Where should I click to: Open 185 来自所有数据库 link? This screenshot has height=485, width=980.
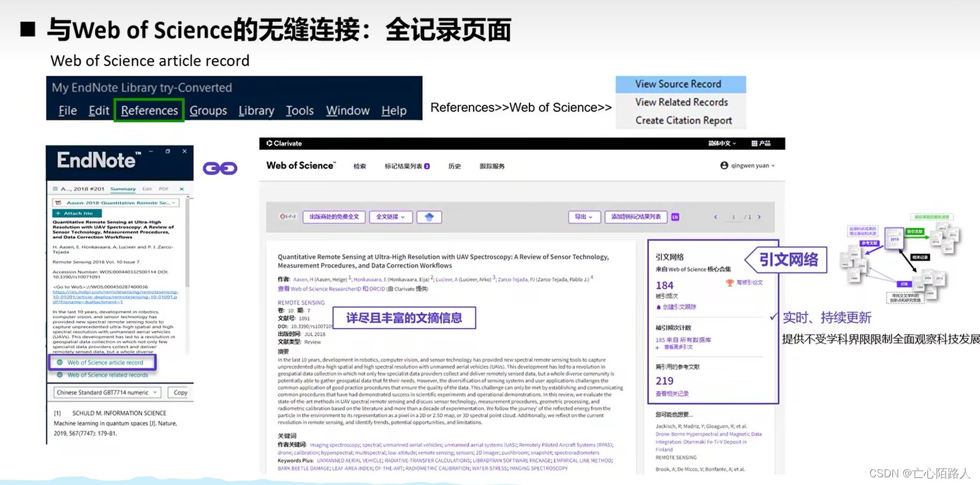(683, 340)
